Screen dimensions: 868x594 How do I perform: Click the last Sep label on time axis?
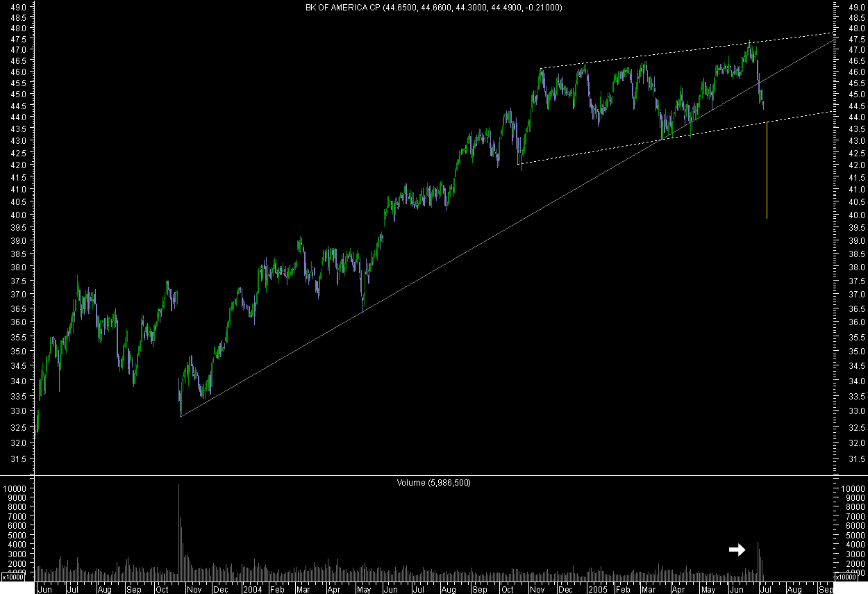826,588
